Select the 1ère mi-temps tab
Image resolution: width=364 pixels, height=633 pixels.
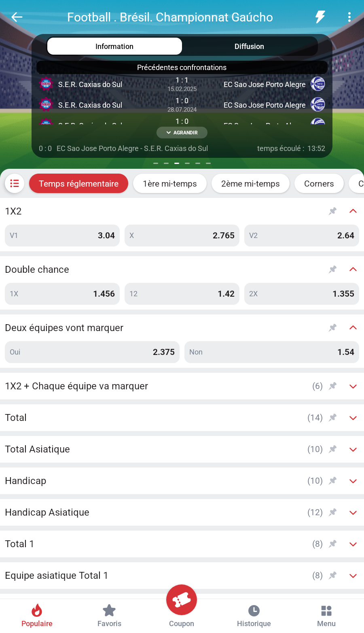[170, 184]
